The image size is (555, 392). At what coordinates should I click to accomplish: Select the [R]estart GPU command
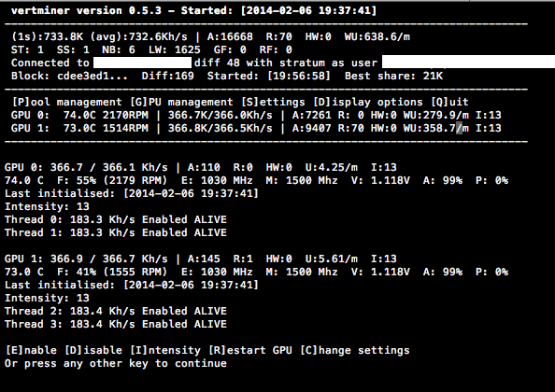250,350
